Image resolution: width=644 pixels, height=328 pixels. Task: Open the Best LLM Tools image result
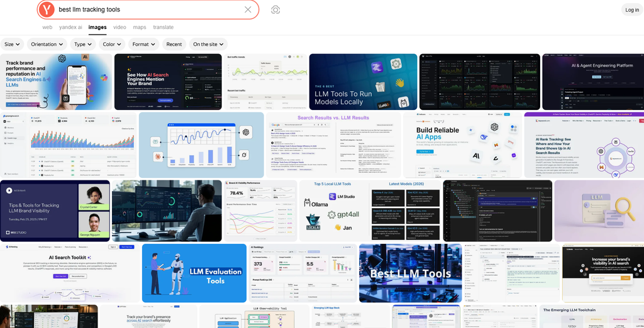click(x=410, y=273)
